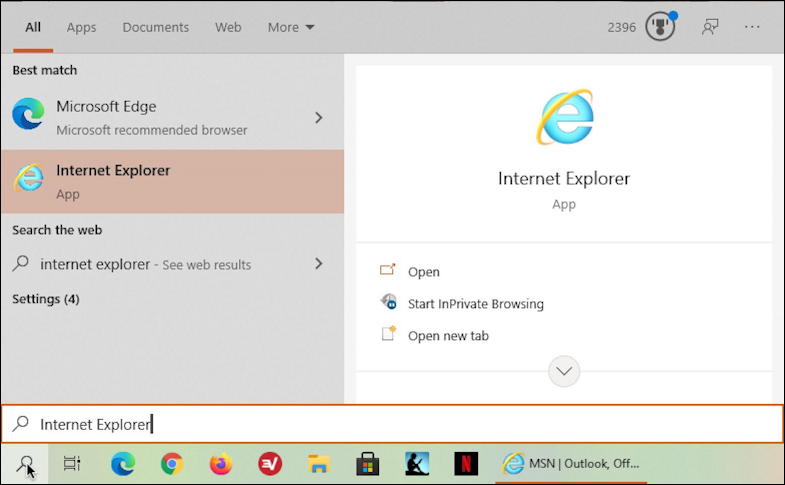Click the Task View taskbar icon
The height and width of the screenshot is (485, 785).
tap(72, 464)
